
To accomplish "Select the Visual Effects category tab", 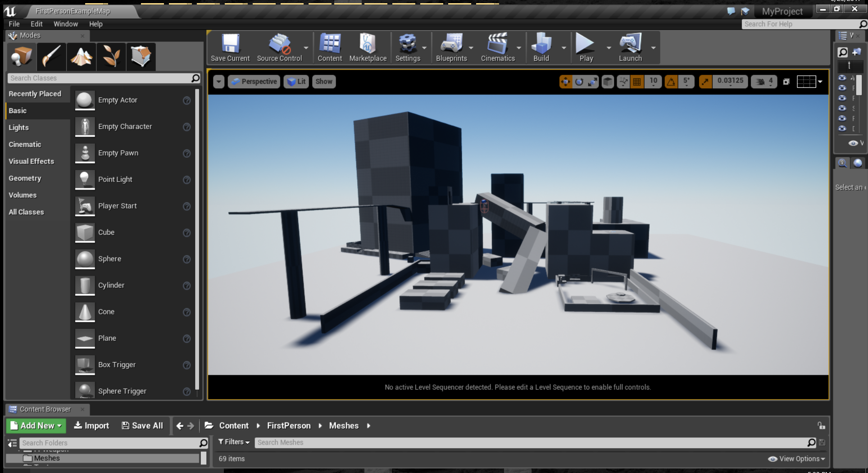I will [x=38, y=161].
